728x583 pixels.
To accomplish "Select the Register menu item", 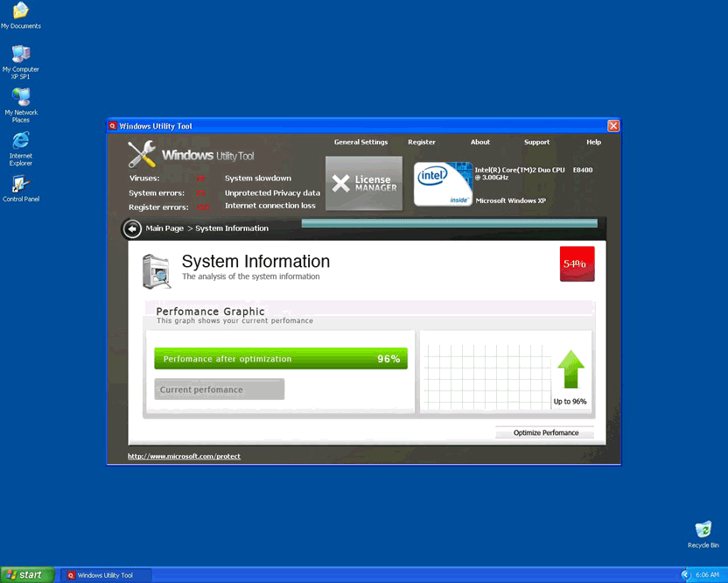I will pos(422,142).
